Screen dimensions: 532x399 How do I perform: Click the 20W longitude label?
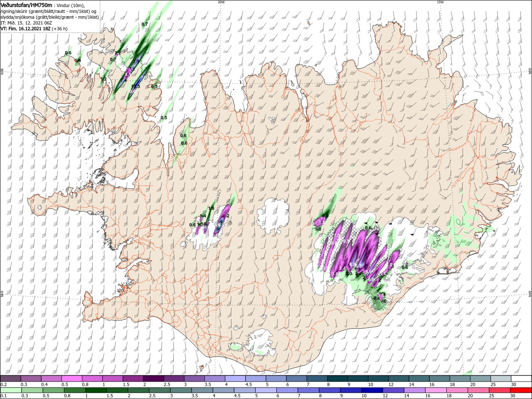point(221,2)
